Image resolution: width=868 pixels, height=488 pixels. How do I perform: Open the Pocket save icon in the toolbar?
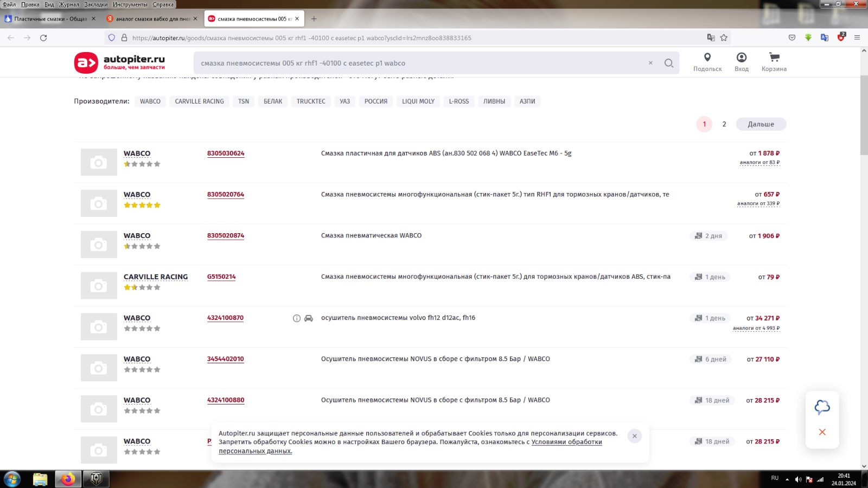(792, 38)
